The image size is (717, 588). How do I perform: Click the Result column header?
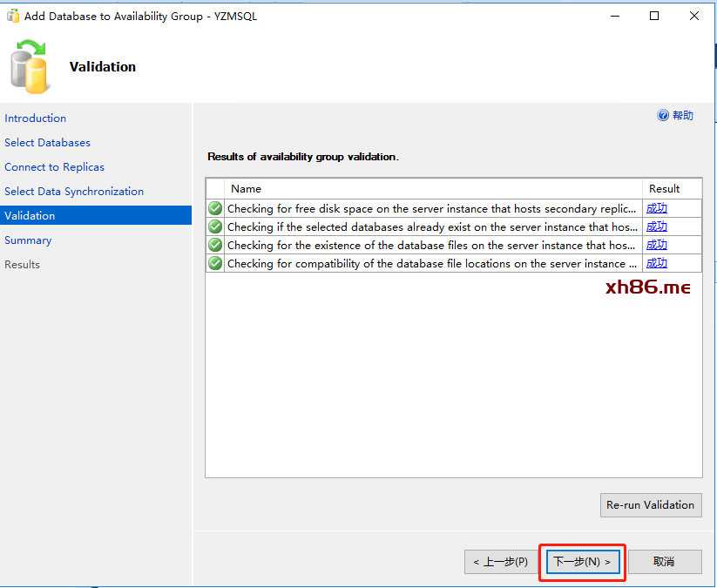pos(664,188)
